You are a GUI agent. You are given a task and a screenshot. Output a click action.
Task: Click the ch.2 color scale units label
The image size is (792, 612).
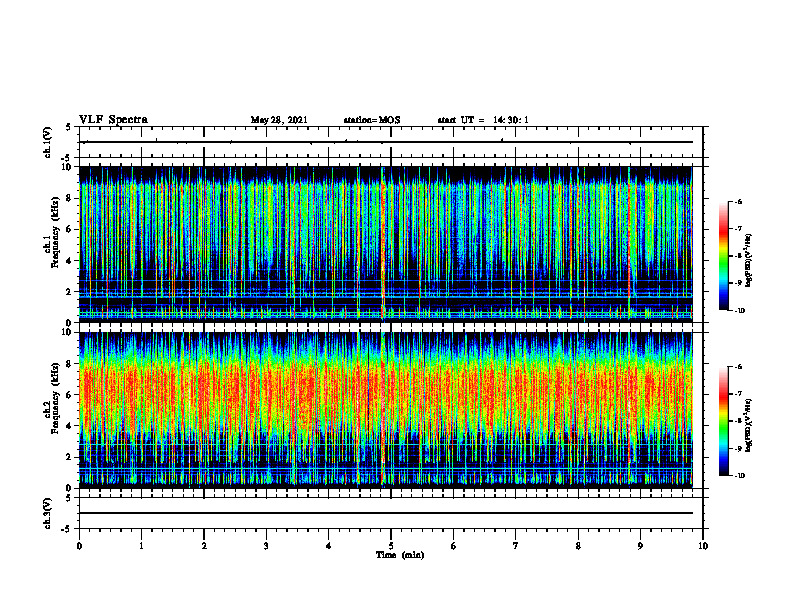point(749,426)
